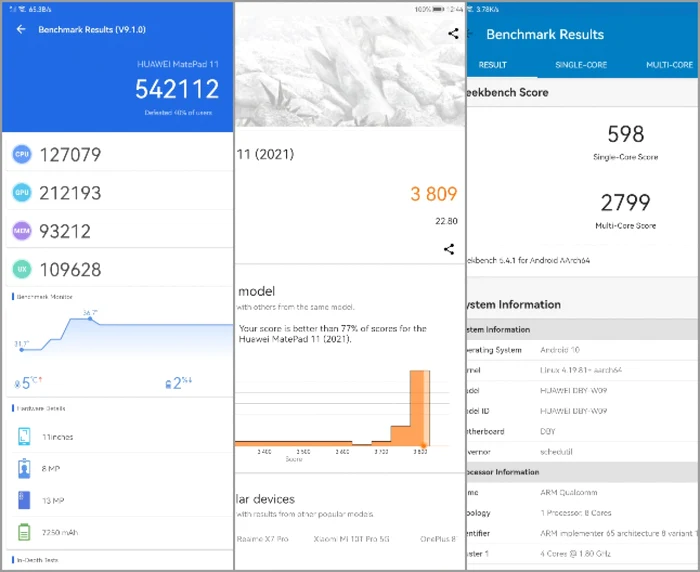Tap the GPU score icon

(x=21, y=192)
